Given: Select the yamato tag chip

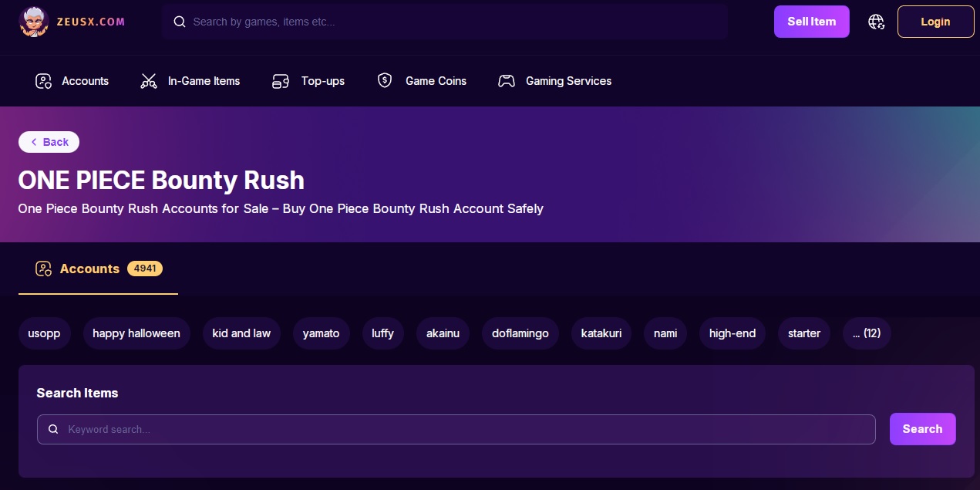Looking at the screenshot, I should 321,333.
